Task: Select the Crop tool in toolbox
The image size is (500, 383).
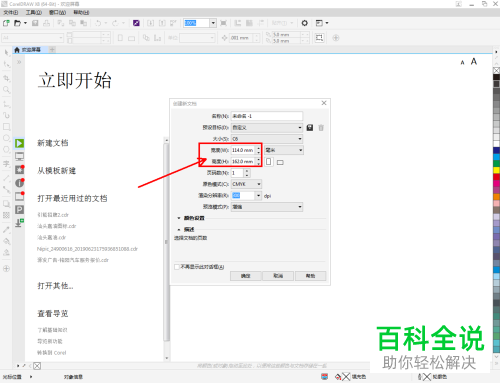Action: tap(6, 78)
